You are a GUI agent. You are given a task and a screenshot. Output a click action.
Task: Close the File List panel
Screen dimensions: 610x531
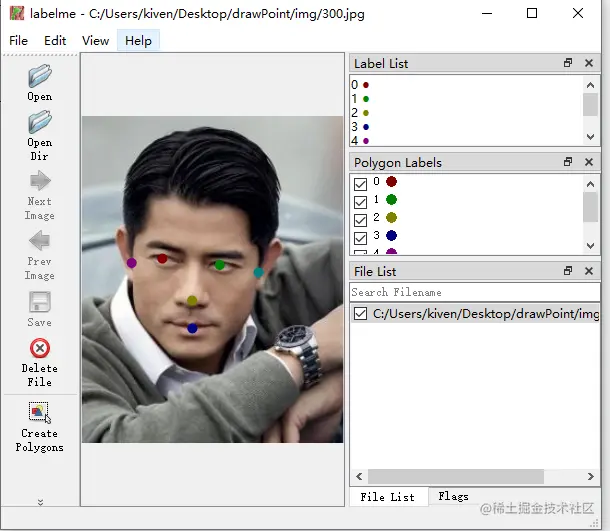(589, 271)
